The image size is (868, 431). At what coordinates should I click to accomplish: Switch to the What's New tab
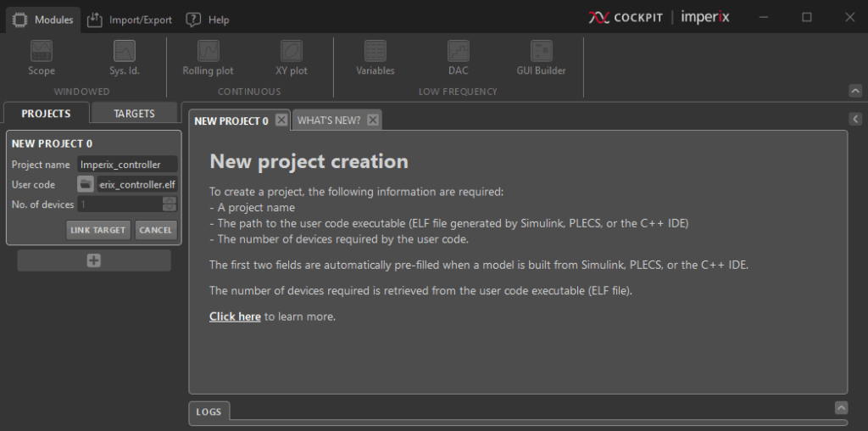click(x=328, y=120)
